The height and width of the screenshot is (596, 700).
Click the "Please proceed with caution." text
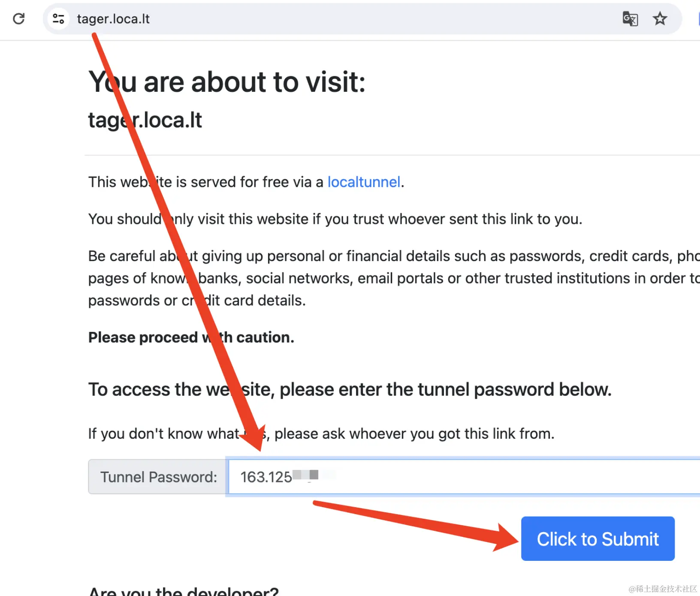click(x=191, y=337)
